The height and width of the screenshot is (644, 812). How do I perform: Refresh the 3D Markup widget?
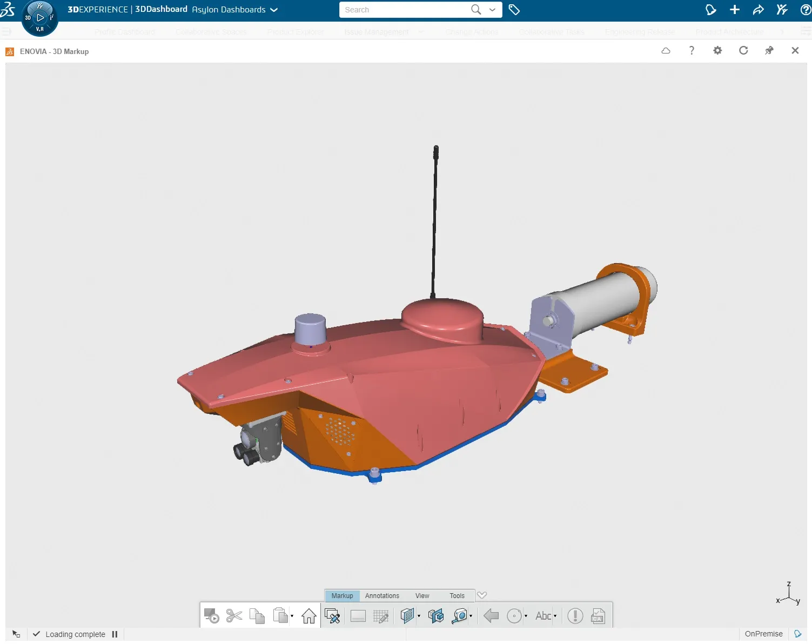(743, 50)
